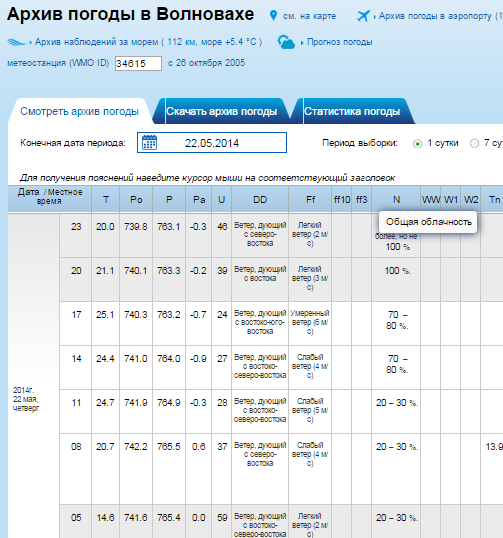Screen dimensions: 503x538
Task: Click the U humidity column header
Action: coord(222,199)
